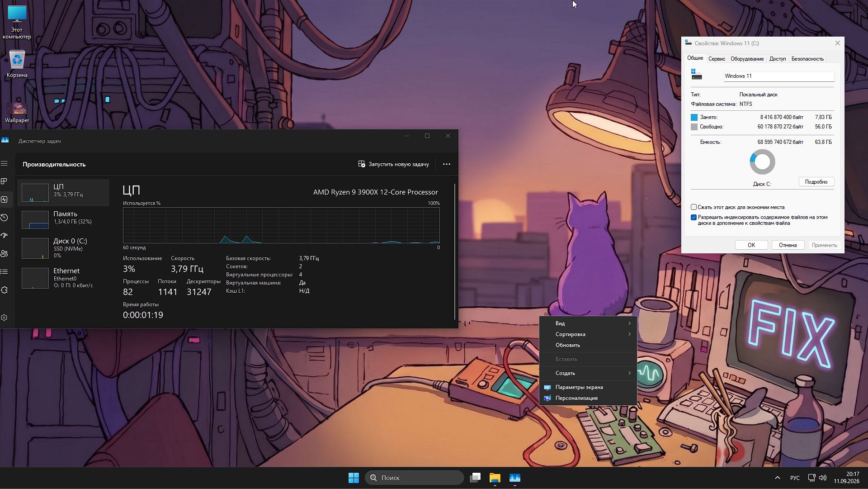Image resolution: width=868 pixels, height=489 pixels.
Task: Uncheck Разрешить индексировать содержимое файлов checkbox
Action: [x=693, y=218]
